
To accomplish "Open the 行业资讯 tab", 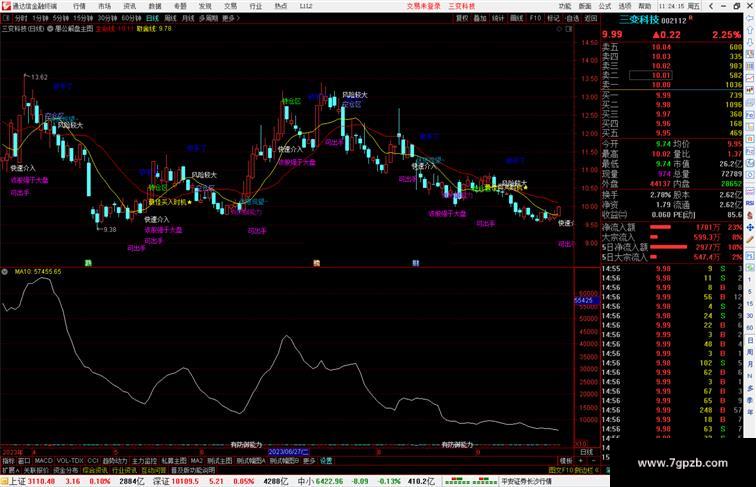I will [124, 470].
